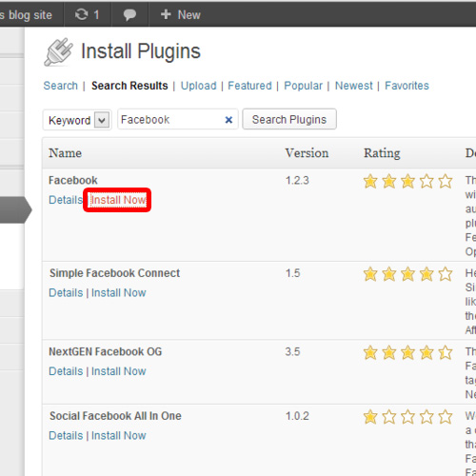This screenshot has height=476, width=476.
Task: Open the Favorites tab
Action: (407, 86)
